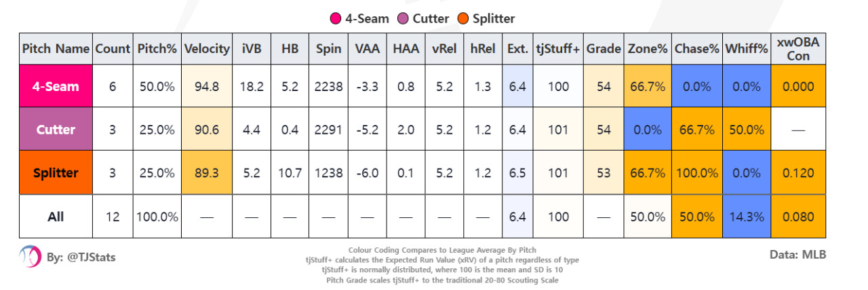
Task: Click the orange Splitter legend dot
Action: coord(462,18)
